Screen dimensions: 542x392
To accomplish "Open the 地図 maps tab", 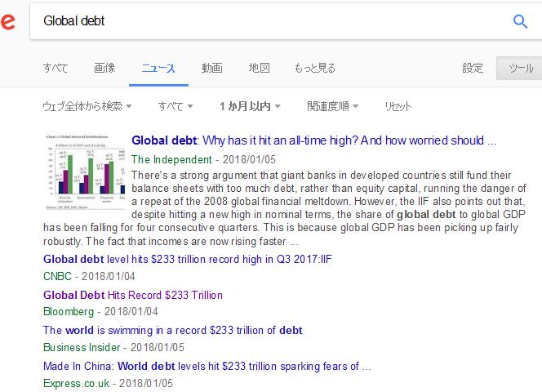I will pyautogui.click(x=259, y=68).
